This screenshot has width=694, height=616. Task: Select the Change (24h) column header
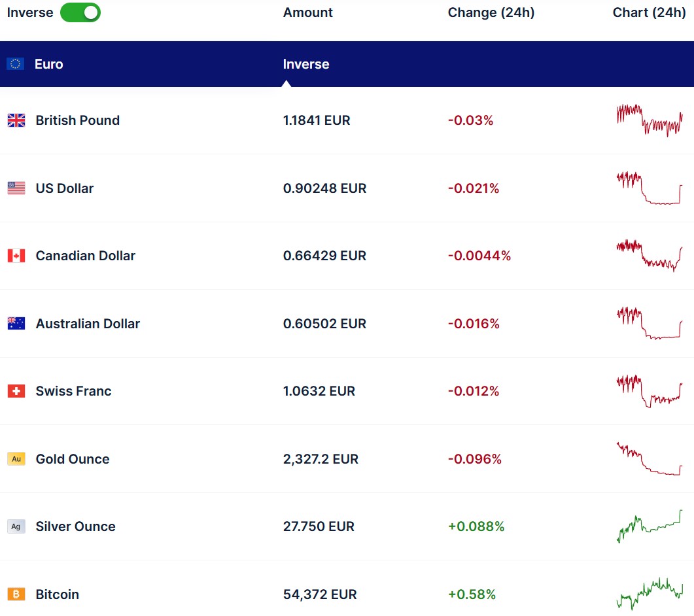(491, 12)
